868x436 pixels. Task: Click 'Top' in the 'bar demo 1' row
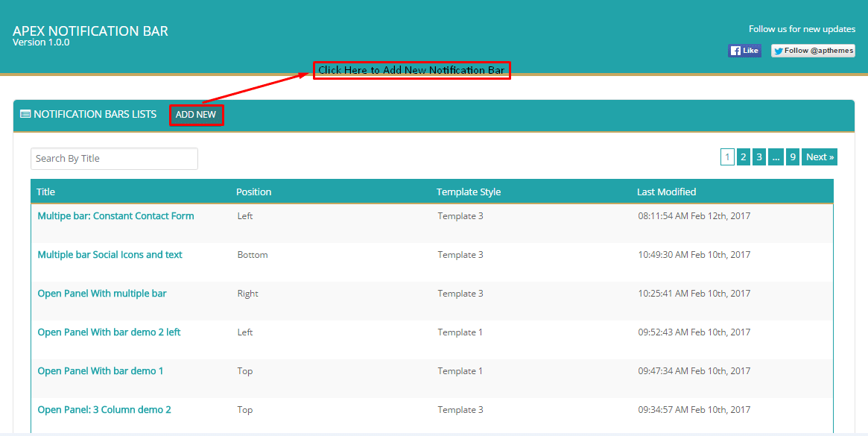click(x=244, y=371)
